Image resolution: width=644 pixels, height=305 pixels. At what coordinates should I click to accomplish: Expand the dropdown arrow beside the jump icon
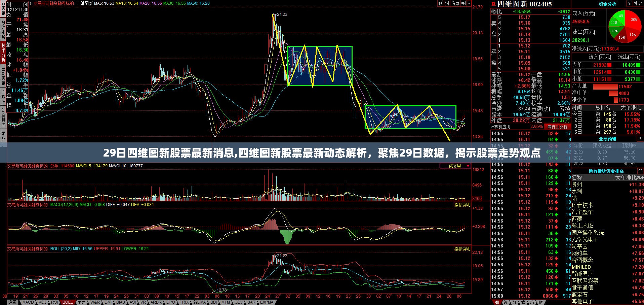[469, 3]
